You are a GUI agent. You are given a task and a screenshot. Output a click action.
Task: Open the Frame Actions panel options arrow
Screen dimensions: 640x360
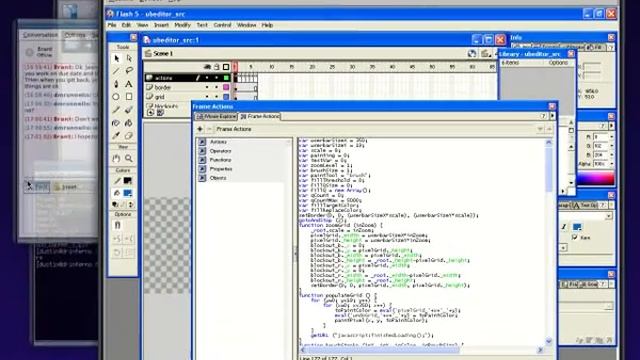[x=552, y=116]
